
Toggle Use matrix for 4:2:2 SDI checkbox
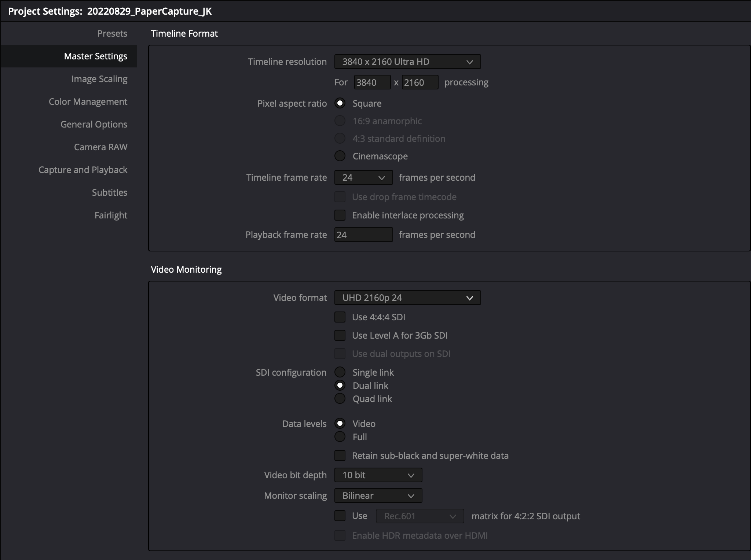(340, 516)
